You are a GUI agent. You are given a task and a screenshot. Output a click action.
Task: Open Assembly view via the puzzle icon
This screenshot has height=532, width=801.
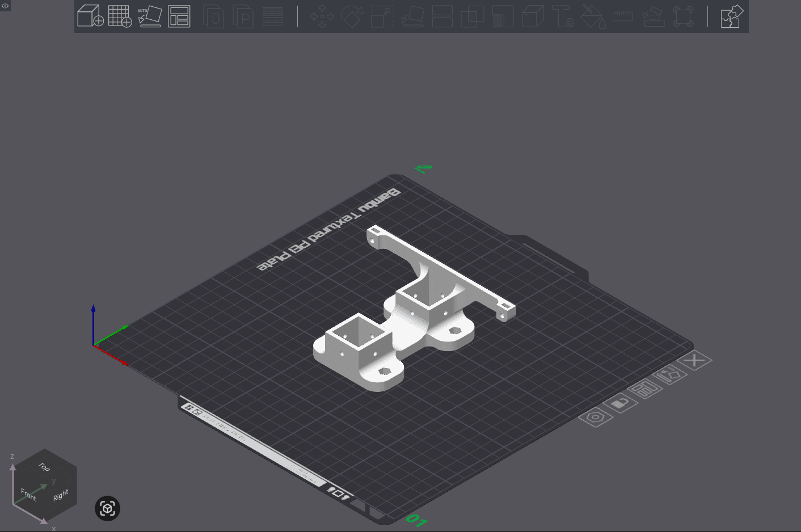(x=731, y=16)
